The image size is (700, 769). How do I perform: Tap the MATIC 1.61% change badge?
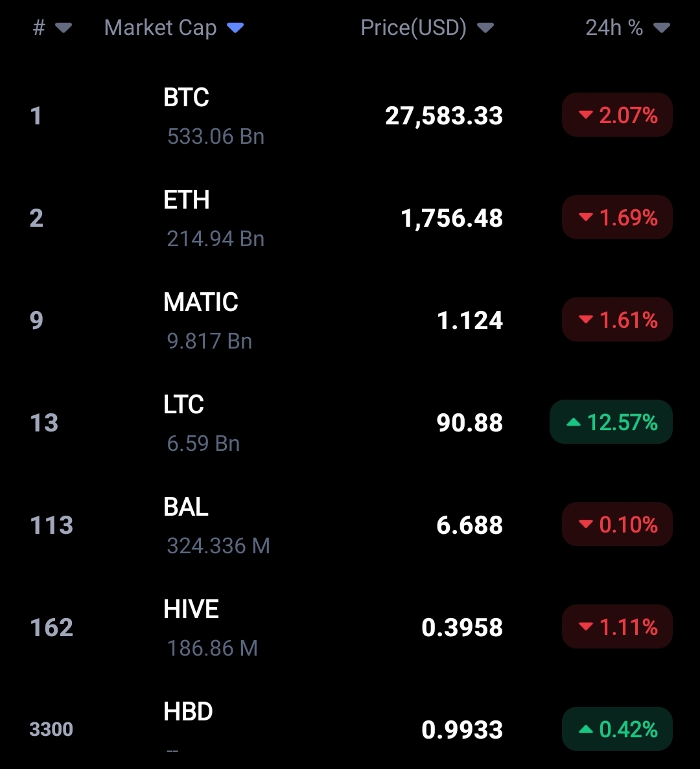coord(617,320)
